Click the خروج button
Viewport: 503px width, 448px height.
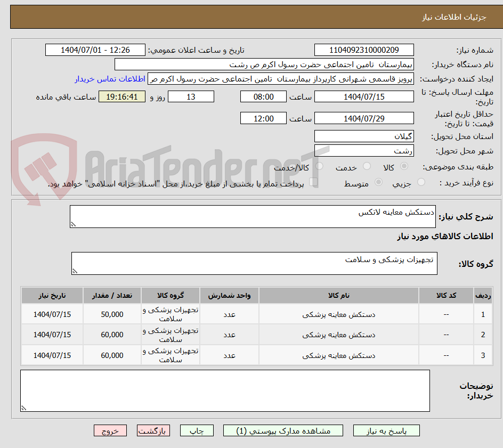[x=110, y=430]
